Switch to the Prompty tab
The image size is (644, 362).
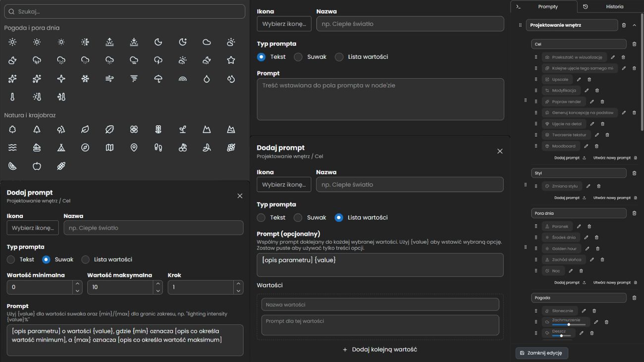tap(544, 6)
